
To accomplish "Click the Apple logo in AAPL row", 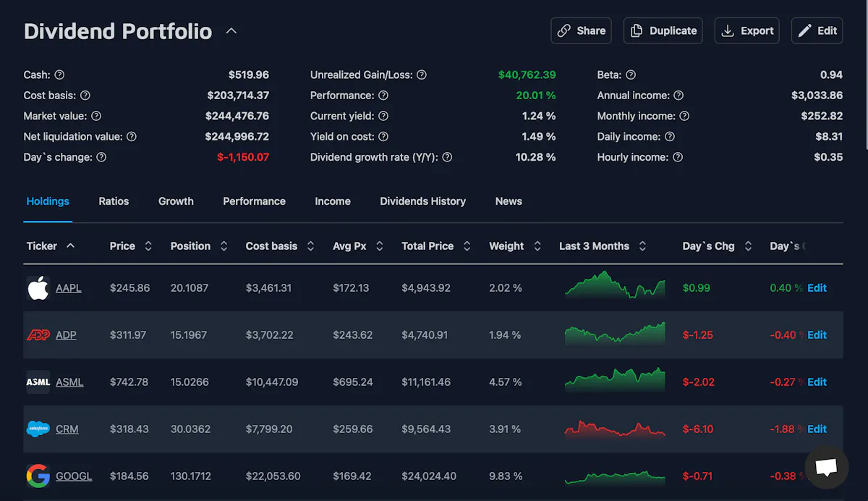I will click(38, 288).
